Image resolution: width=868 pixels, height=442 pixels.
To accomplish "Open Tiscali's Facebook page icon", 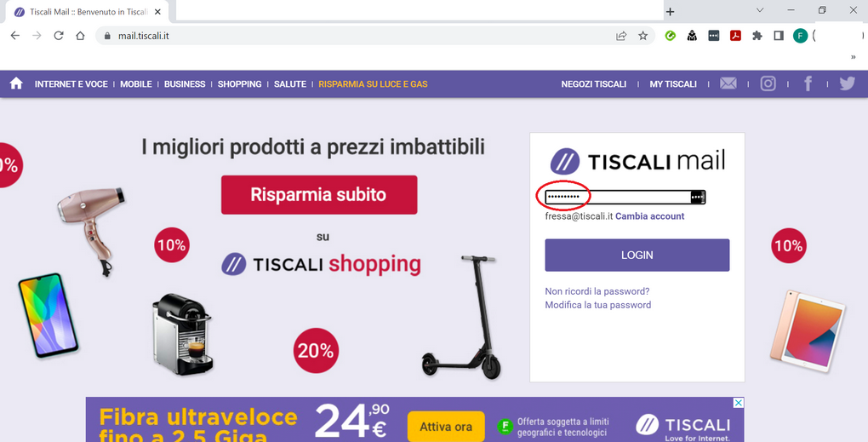I will click(808, 83).
